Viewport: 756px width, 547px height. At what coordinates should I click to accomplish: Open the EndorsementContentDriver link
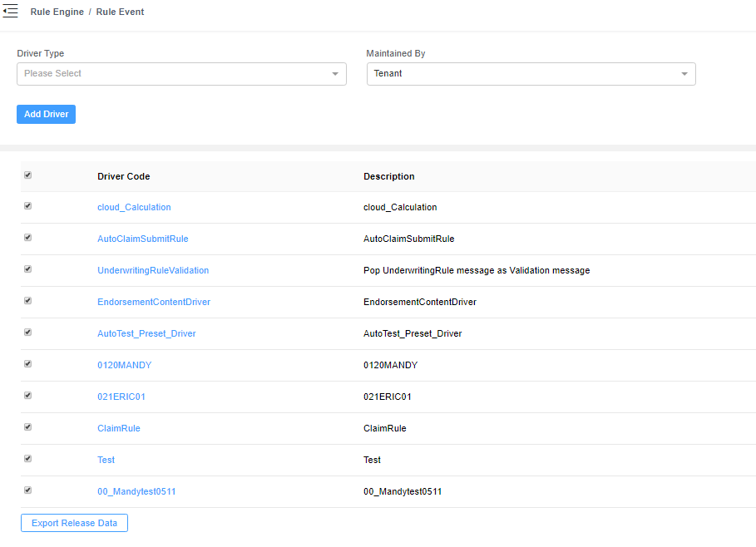pos(154,302)
